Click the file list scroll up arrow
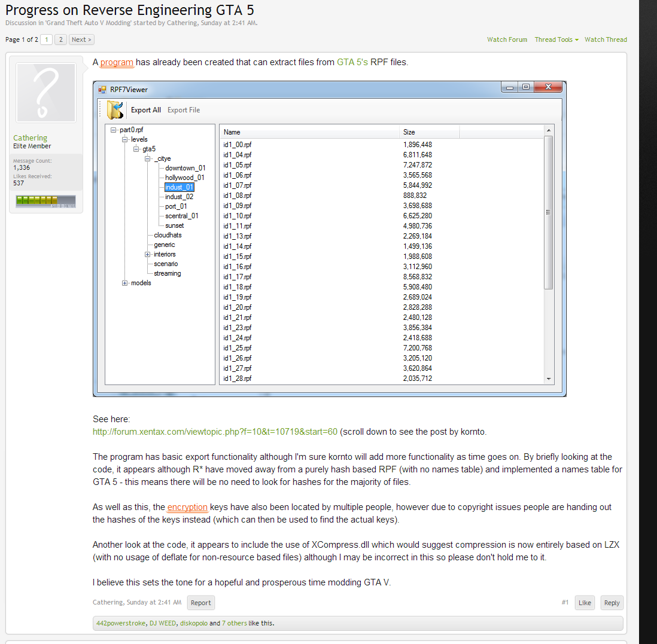657x644 pixels. click(549, 130)
